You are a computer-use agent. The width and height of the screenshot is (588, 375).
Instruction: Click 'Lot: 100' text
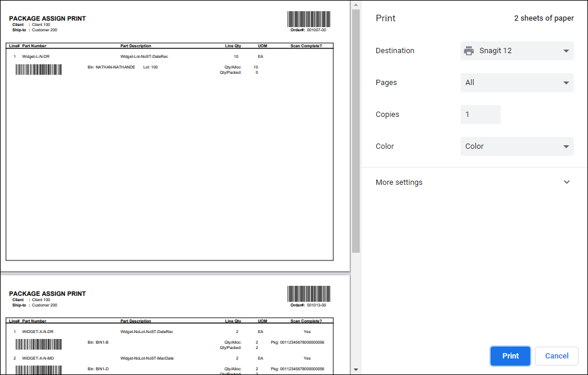(x=150, y=67)
